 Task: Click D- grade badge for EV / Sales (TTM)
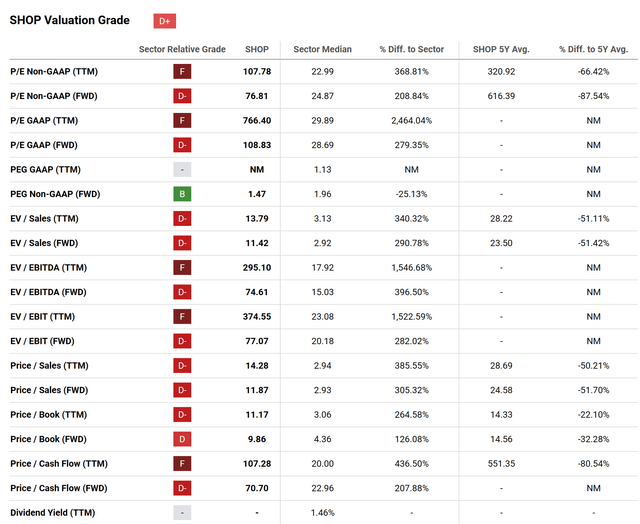[183, 218]
